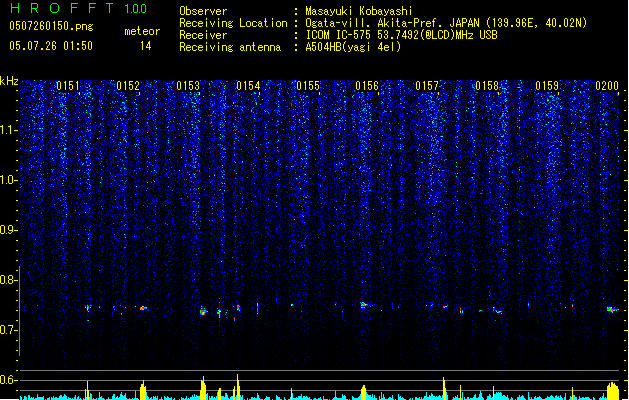The width and height of the screenshot is (629, 400).
Task: Click the 0154 time marker
Action: point(248,86)
